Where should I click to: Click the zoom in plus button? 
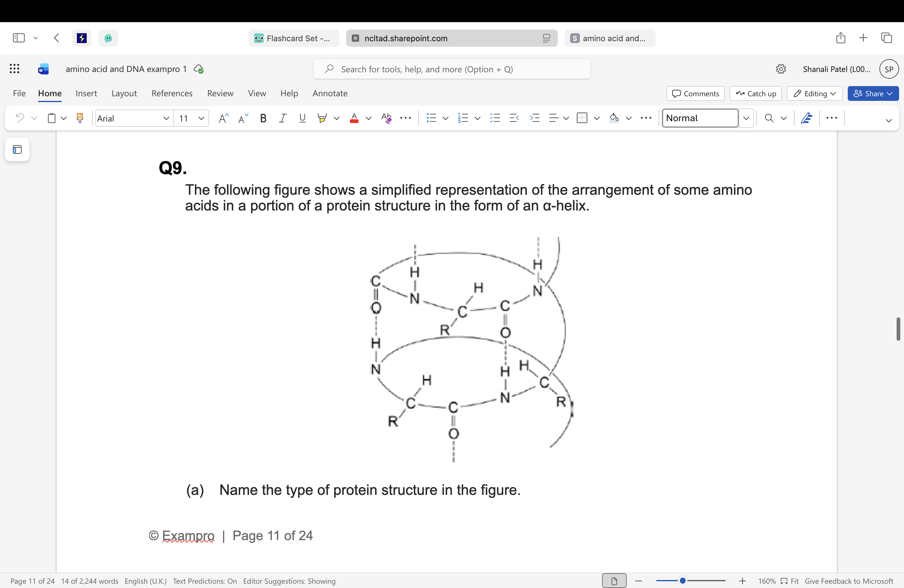point(742,581)
